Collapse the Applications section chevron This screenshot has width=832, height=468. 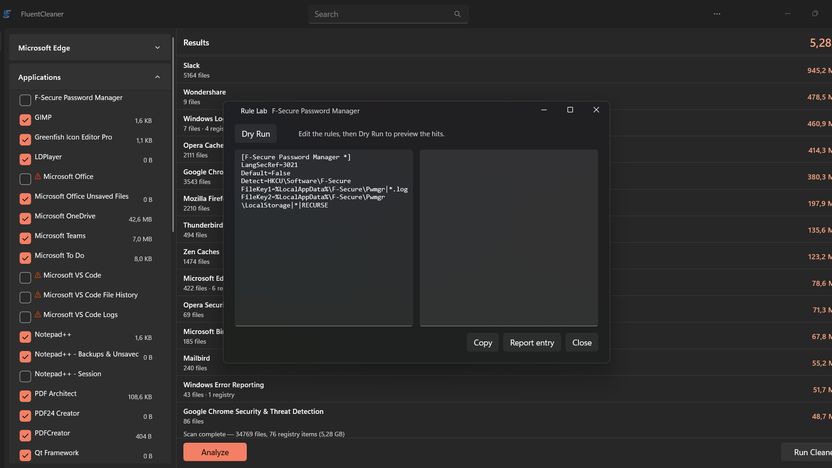click(157, 77)
